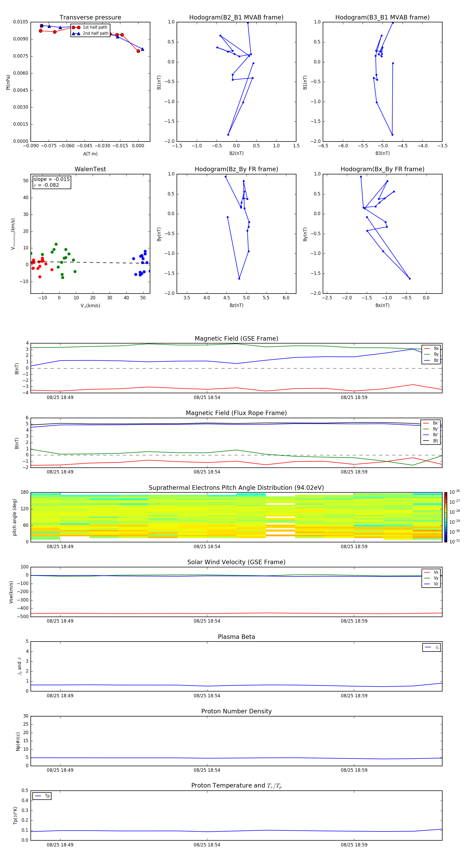Click the "B2(nT)" x-axis label
This screenshot has width=473, height=868.
pyautogui.click(x=236, y=153)
